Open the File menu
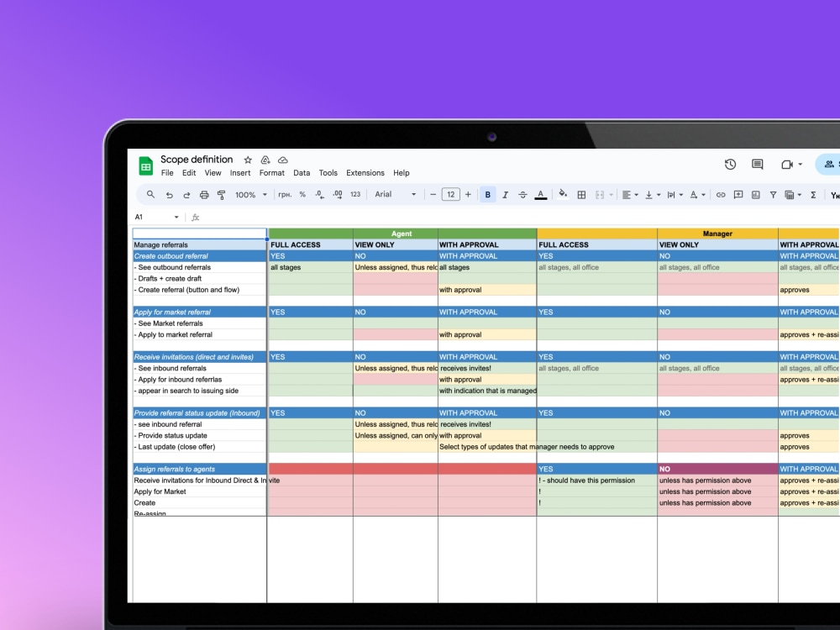840x630 pixels. pos(167,173)
